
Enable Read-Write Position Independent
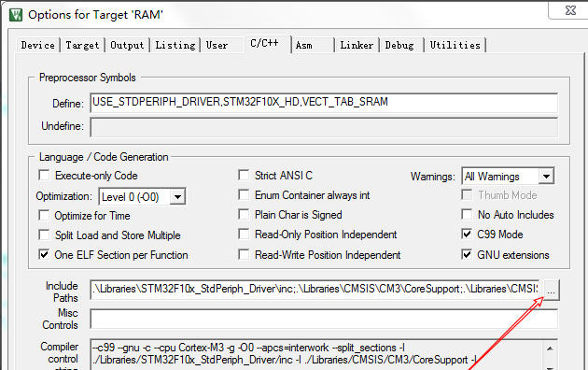click(x=244, y=255)
